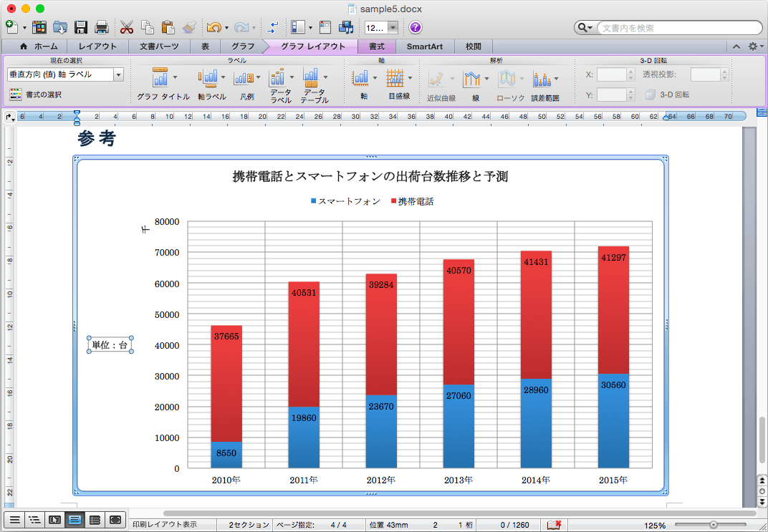Open the SmartArt ribbon tab
Viewport: 768px width, 532px height.
pyautogui.click(x=424, y=47)
